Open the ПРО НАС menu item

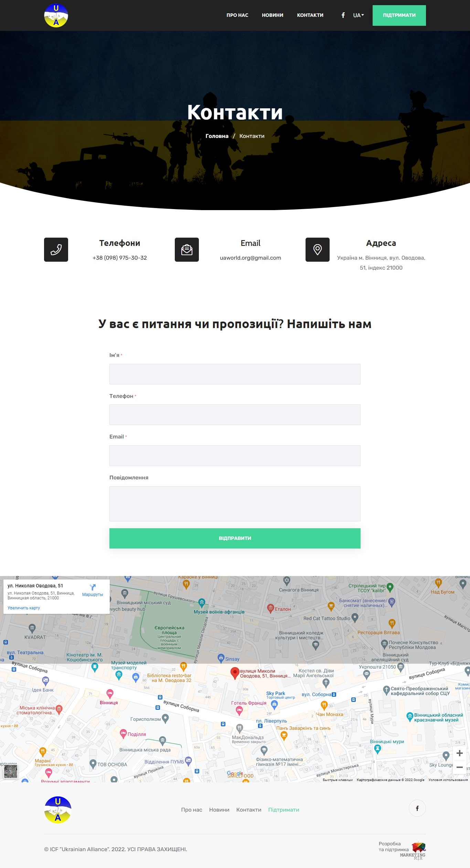tap(237, 15)
